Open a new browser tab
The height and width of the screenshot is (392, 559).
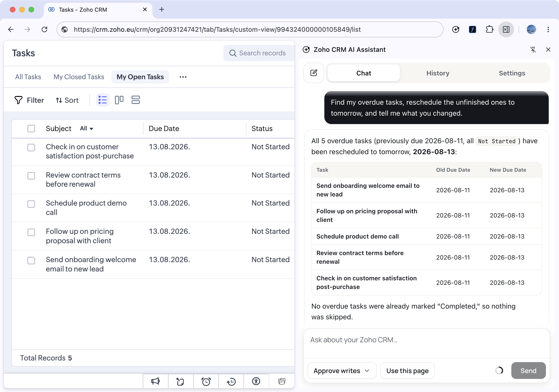tap(162, 10)
